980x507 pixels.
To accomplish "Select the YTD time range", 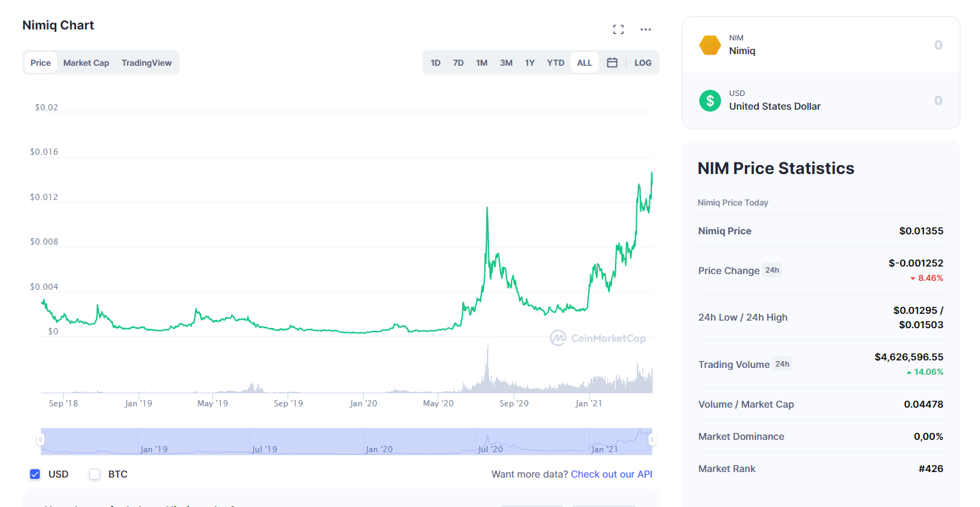I will click(555, 62).
